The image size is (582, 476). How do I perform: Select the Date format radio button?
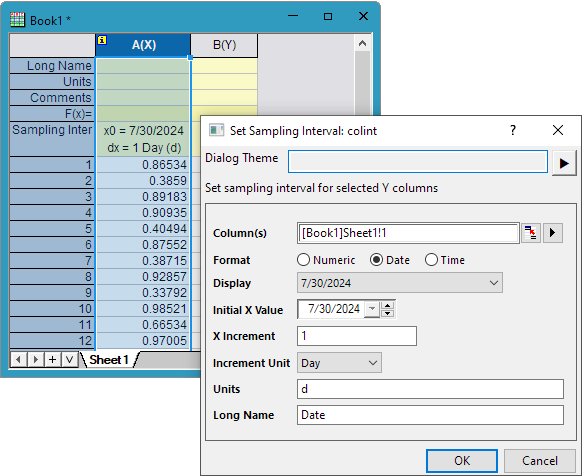click(376, 260)
